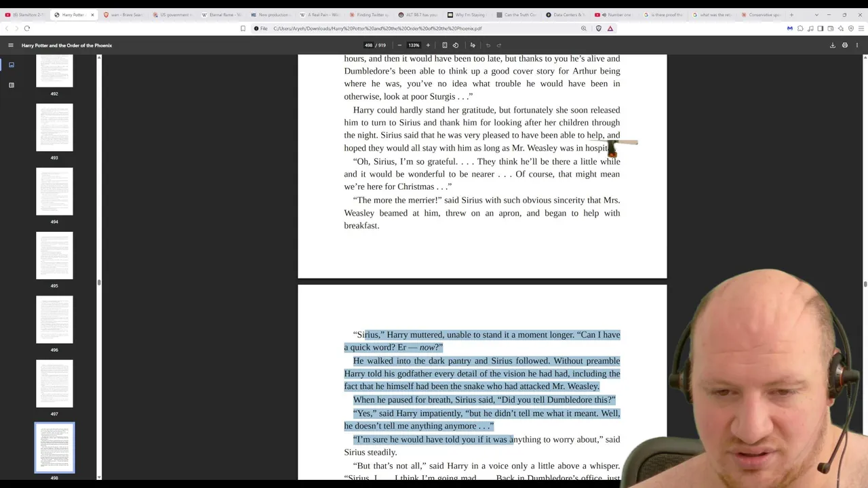Open PDF viewer more actions menu
This screenshot has width=868, height=488.
pyautogui.click(x=857, y=45)
